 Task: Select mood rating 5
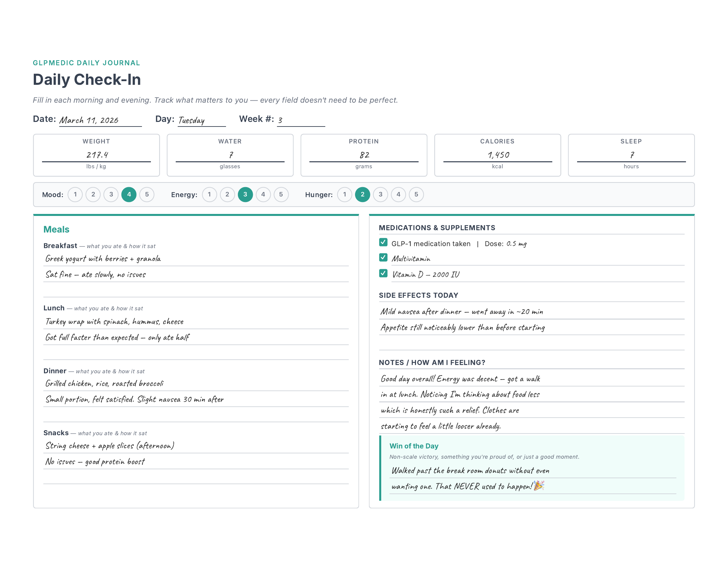point(147,194)
